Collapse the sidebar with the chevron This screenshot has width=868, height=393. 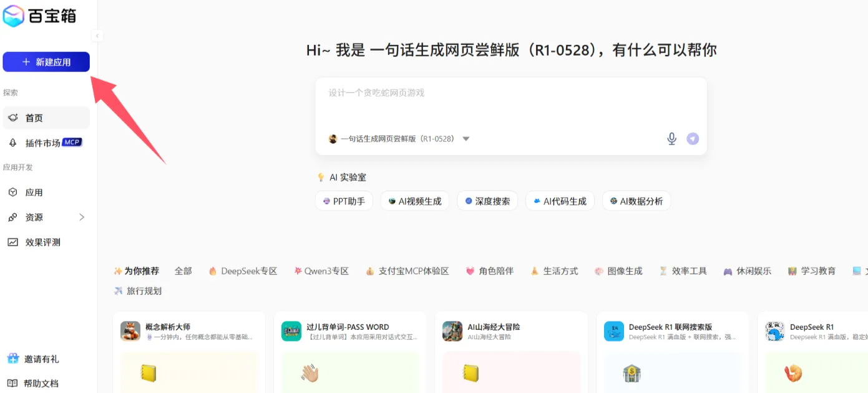point(97,36)
